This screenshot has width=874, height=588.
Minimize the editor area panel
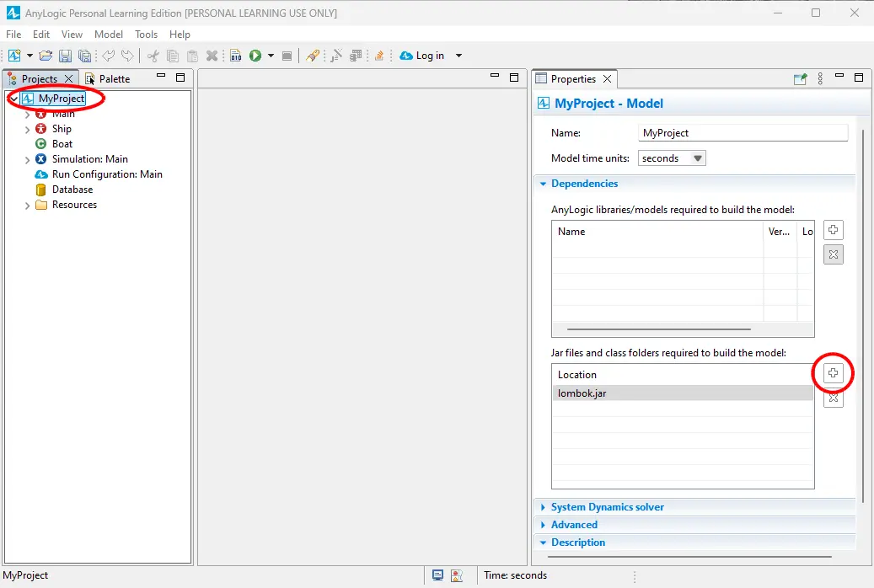(495, 75)
